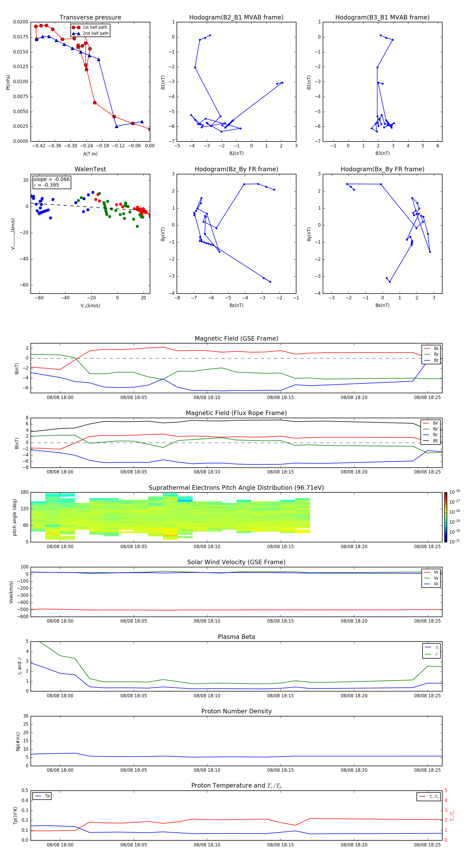
Task: Click the red Te/Tp right-hand axis label
Action: click(x=452, y=815)
